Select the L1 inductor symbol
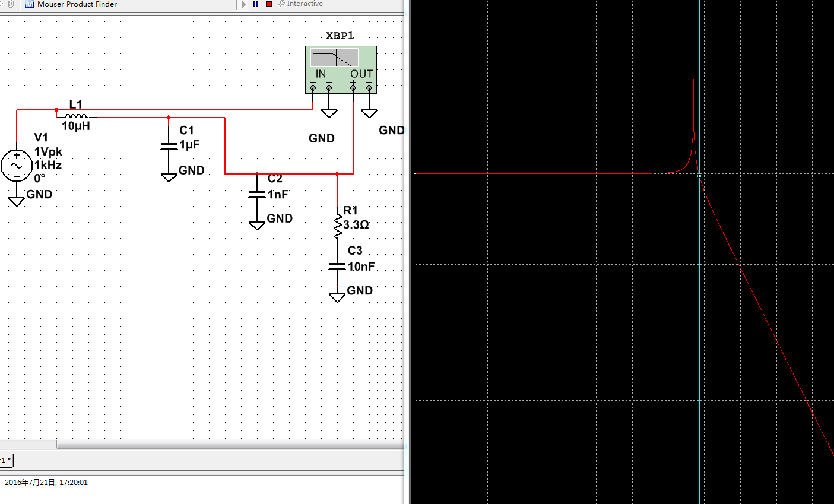834x504 pixels. click(76, 116)
